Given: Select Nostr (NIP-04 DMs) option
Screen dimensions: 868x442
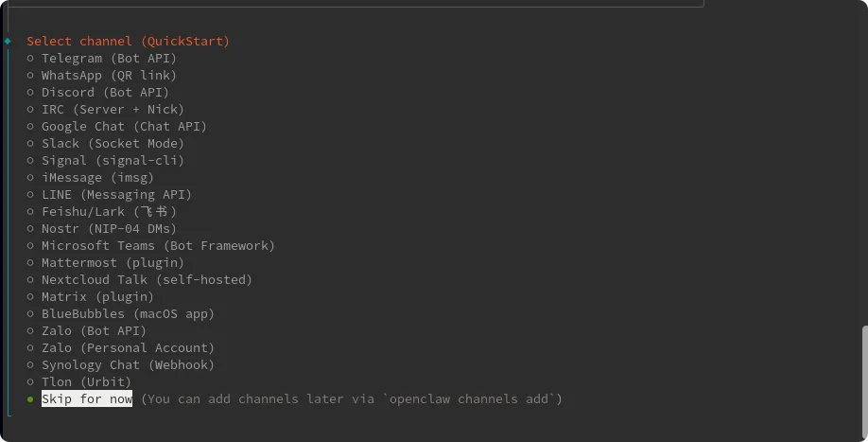Looking at the screenshot, I should (109, 229).
